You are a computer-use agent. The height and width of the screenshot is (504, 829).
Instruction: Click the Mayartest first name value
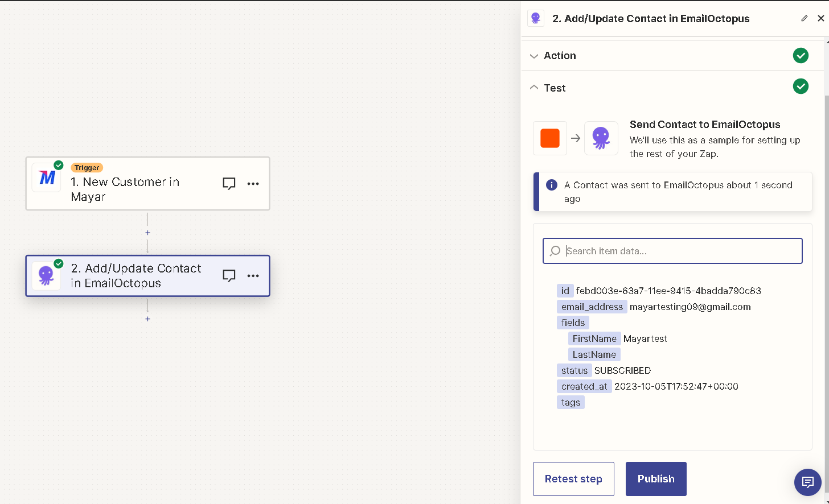pos(645,338)
